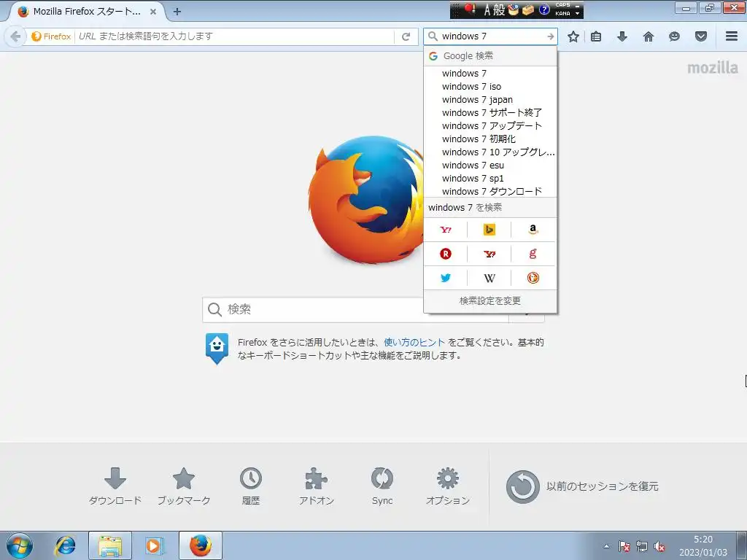Open the Firefox hamburger menu

[732, 36]
